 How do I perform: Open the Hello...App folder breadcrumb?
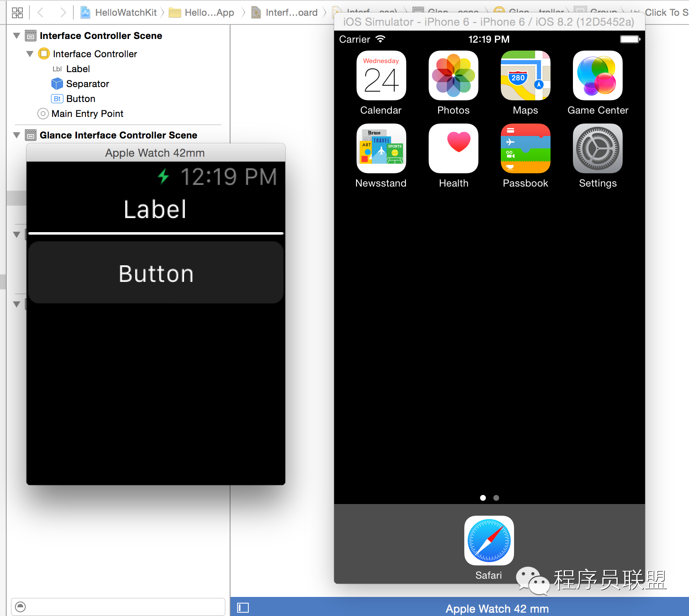[x=201, y=12]
